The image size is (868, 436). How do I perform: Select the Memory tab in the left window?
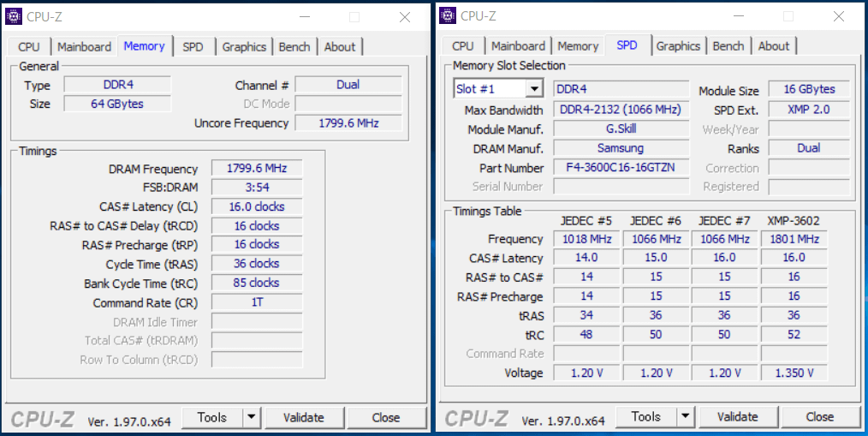pos(144,45)
